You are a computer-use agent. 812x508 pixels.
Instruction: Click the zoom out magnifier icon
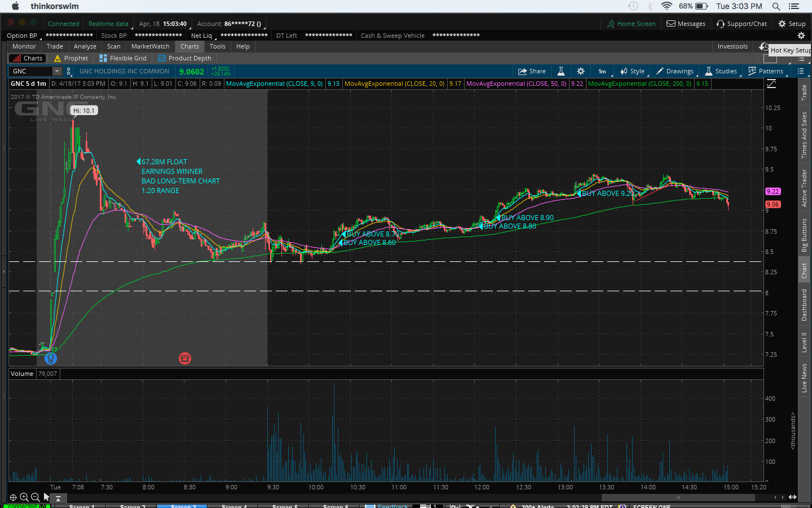tap(36, 497)
